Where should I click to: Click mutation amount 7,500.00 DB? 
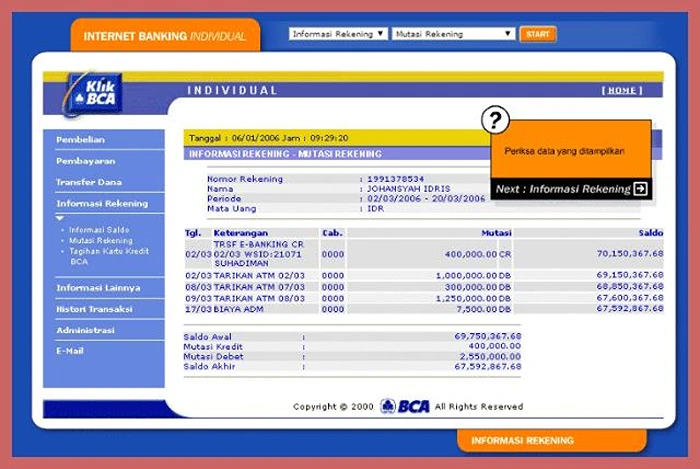pyautogui.click(x=483, y=309)
